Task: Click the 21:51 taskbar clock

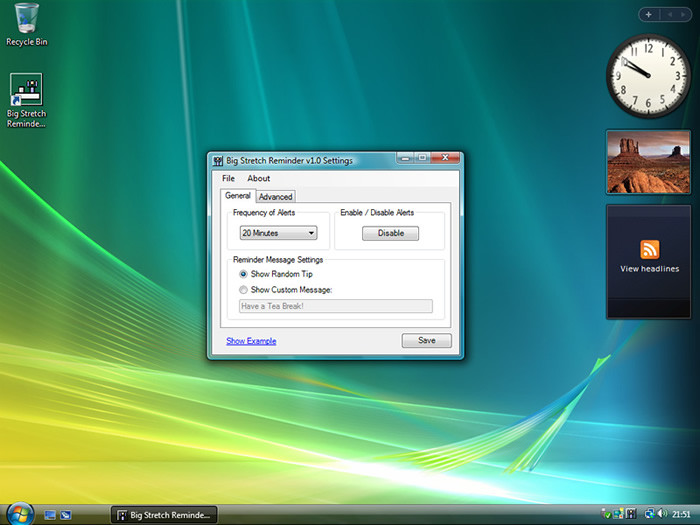Action: click(x=681, y=514)
